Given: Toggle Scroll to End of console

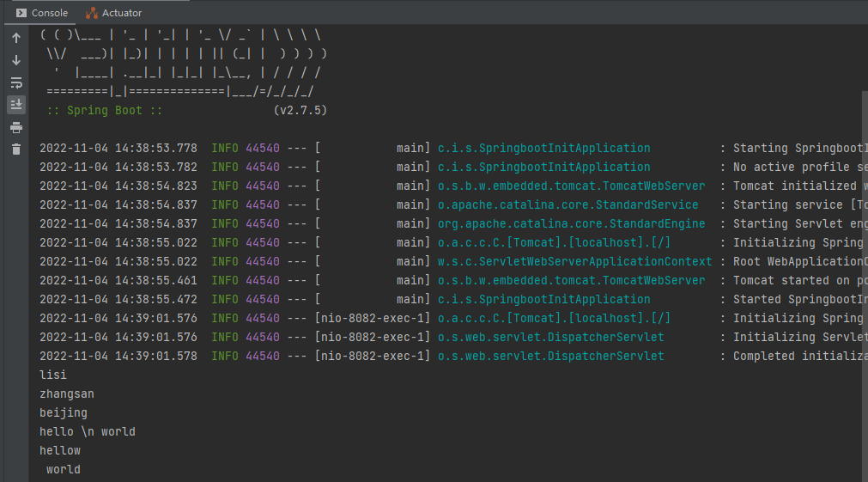Looking at the screenshot, I should pyautogui.click(x=16, y=105).
